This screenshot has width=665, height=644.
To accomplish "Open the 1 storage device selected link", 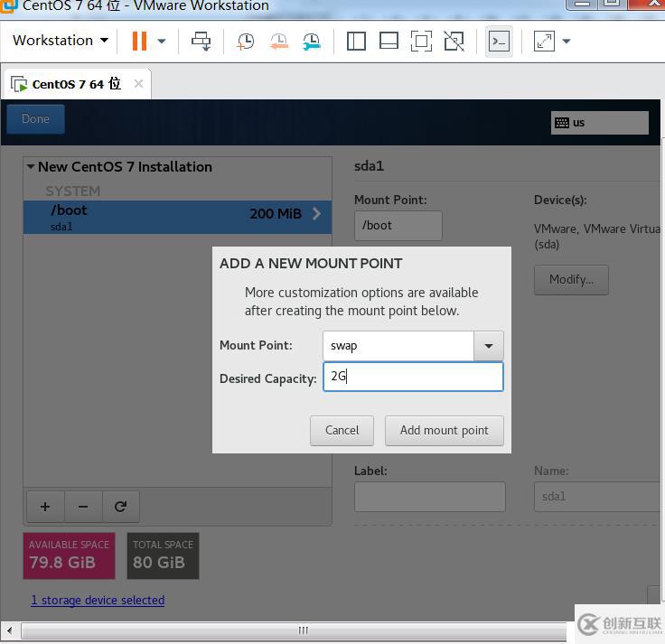I will click(98, 601).
